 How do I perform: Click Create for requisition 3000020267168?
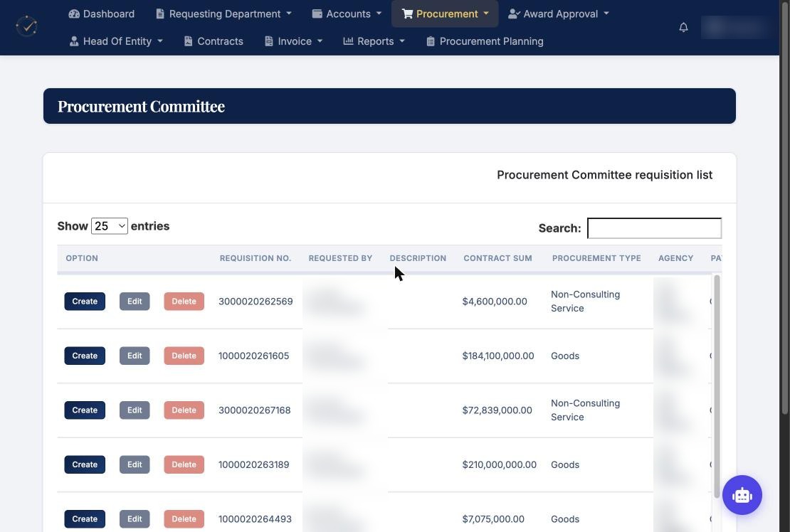(x=85, y=410)
